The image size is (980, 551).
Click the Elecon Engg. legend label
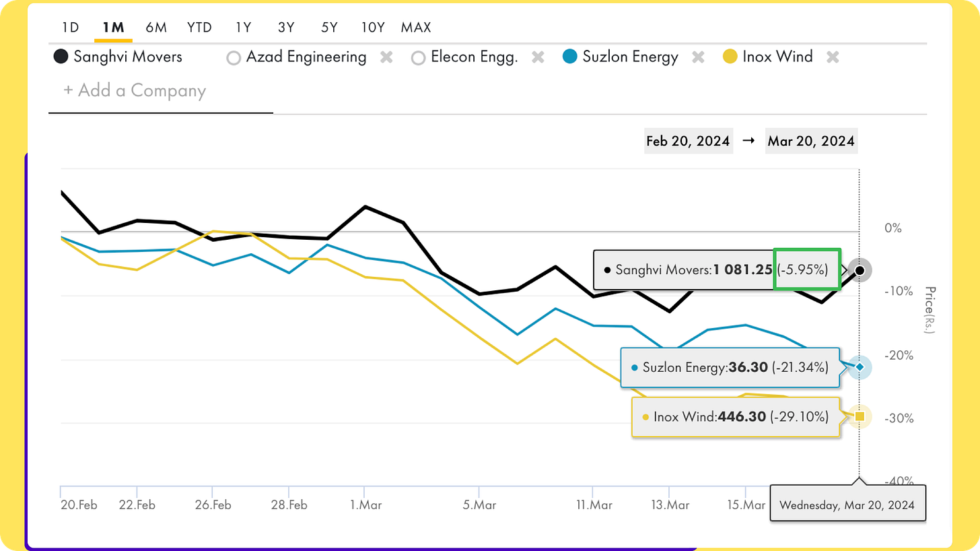[474, 57]
